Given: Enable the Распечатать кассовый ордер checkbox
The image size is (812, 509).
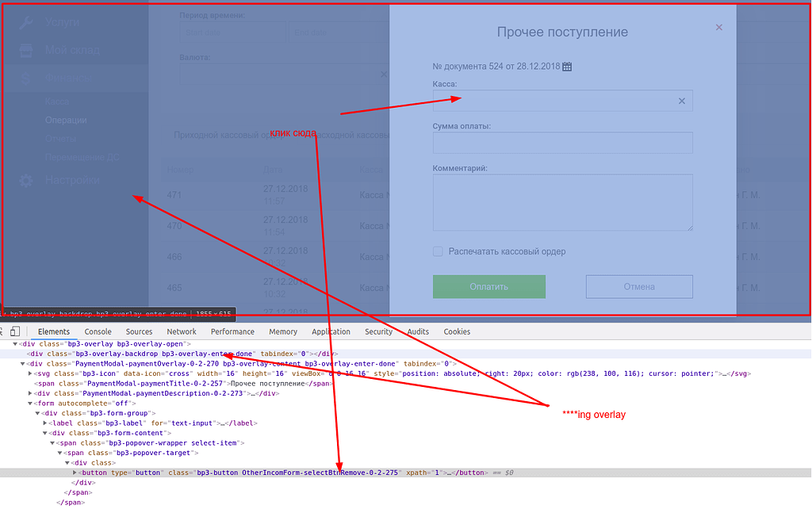Looking at the screenshot, I should point(438,251).
